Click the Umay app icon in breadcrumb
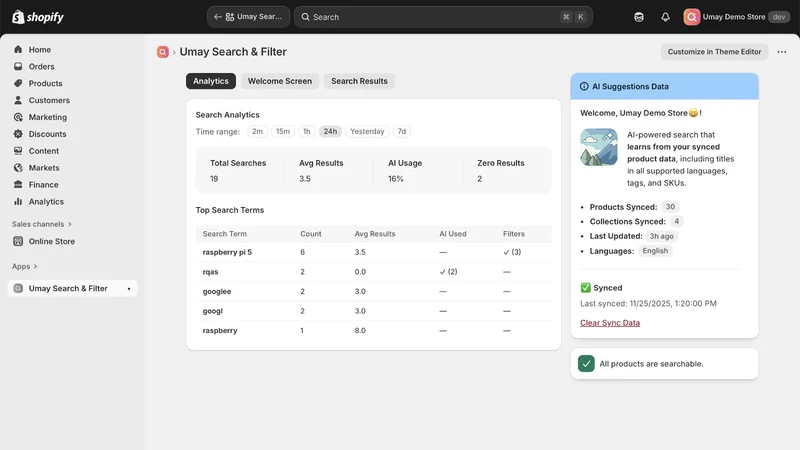The image size is (800, 450). (163, 52)
